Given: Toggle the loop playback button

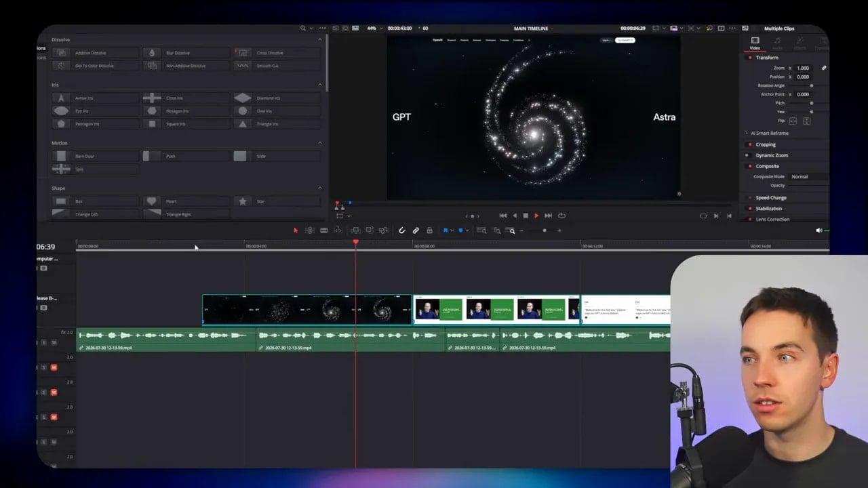Looking at the screenshot, I should tap(561, 216).
